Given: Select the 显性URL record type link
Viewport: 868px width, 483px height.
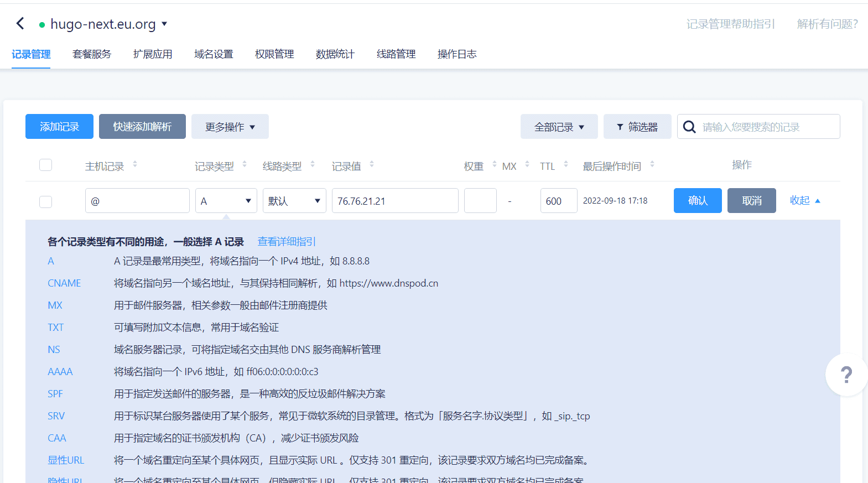Looking at the screenshot, I should tap(66, 460).
